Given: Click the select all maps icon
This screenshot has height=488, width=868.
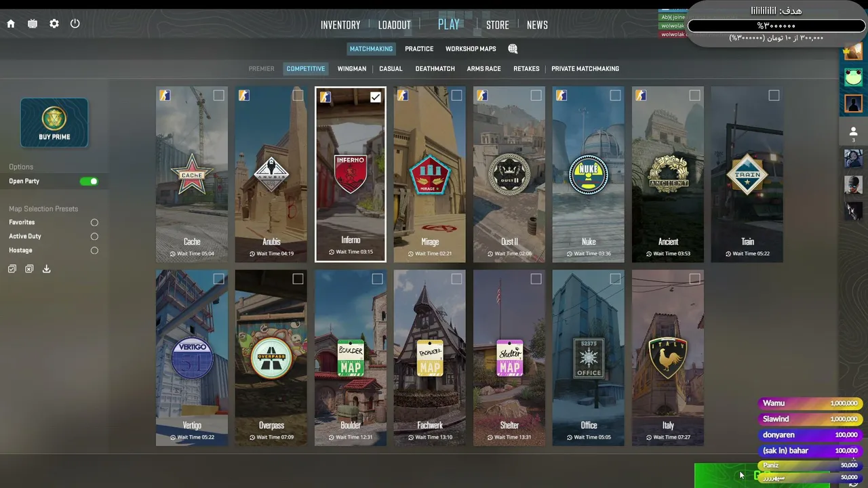Looking at the screenshot, I should (12, 269).
